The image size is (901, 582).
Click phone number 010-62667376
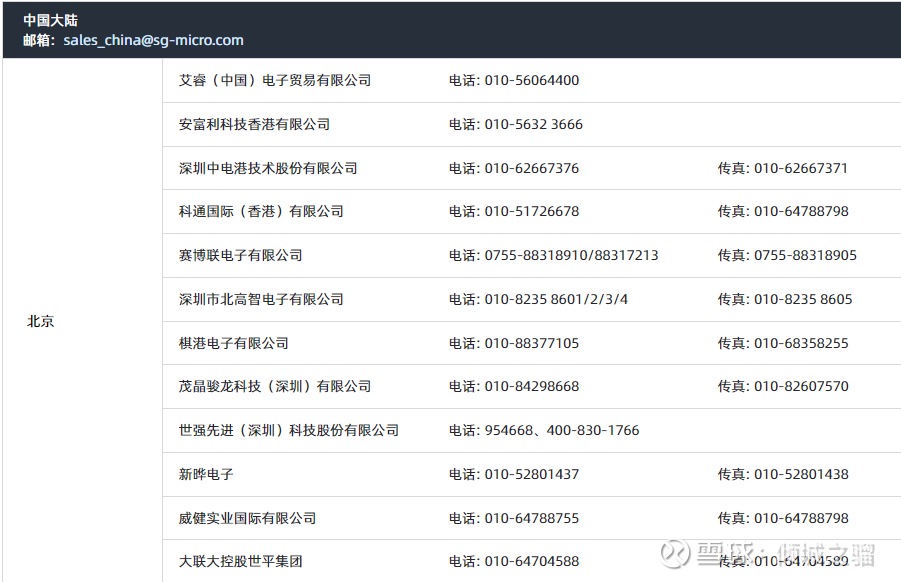pos(532,168)
